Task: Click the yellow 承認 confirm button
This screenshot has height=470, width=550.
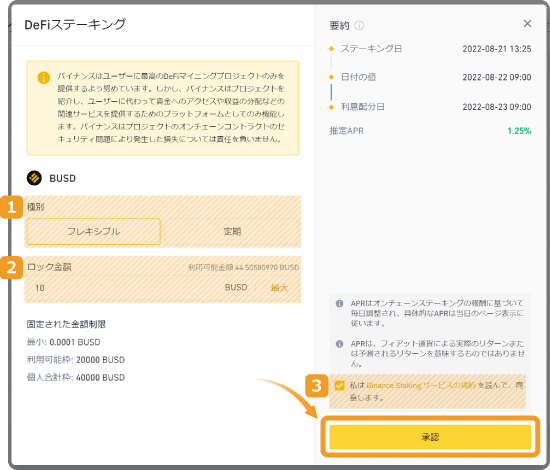Action: click(x=430, y=437)
